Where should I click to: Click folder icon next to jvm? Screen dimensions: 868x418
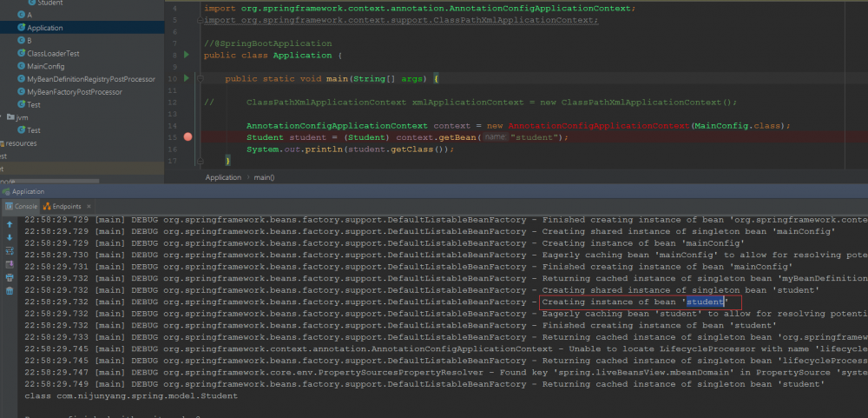(10, 117)
